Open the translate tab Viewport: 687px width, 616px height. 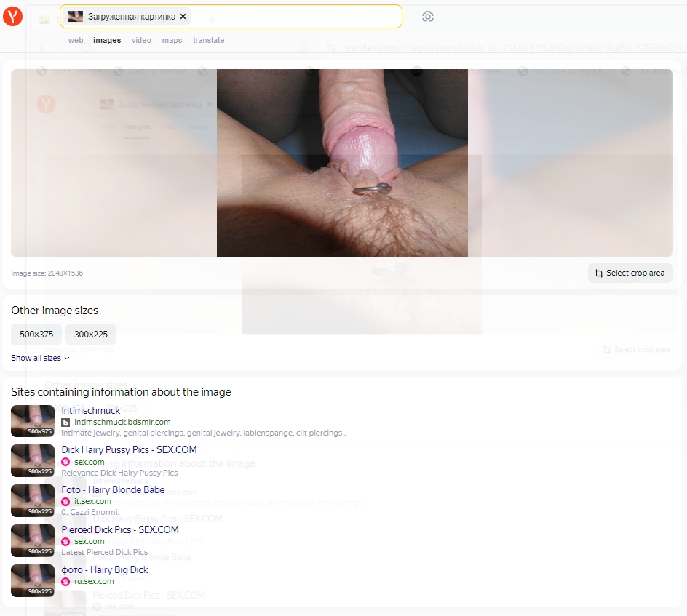point(208,41)
